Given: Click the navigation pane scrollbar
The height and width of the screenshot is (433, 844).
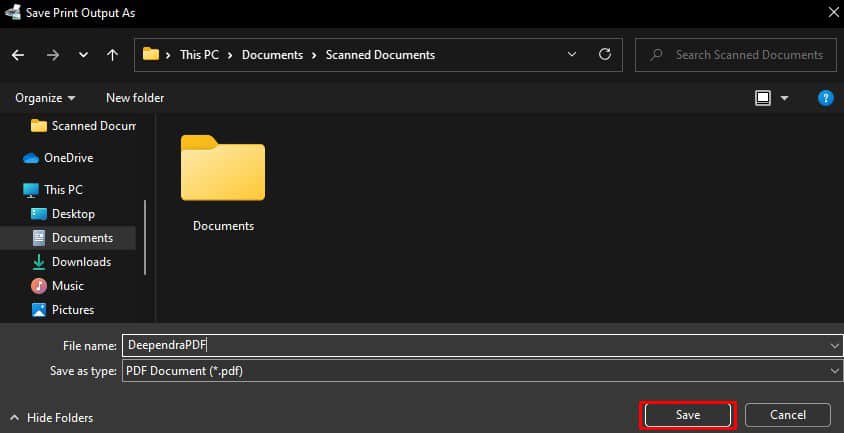Looking at the screenshot, I should coord(145,238).
